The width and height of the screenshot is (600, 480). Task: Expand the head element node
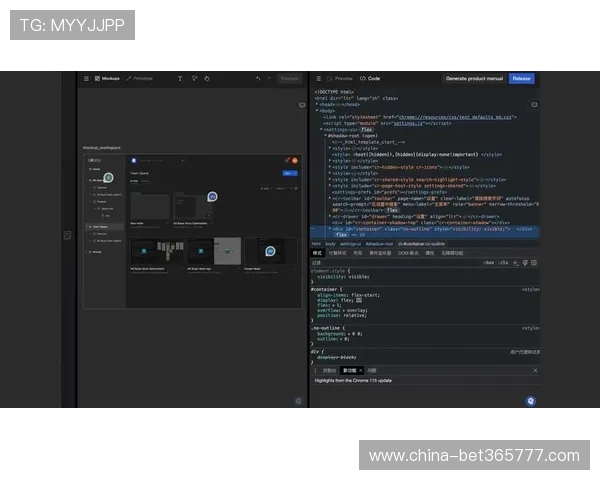tap(317, 104)
